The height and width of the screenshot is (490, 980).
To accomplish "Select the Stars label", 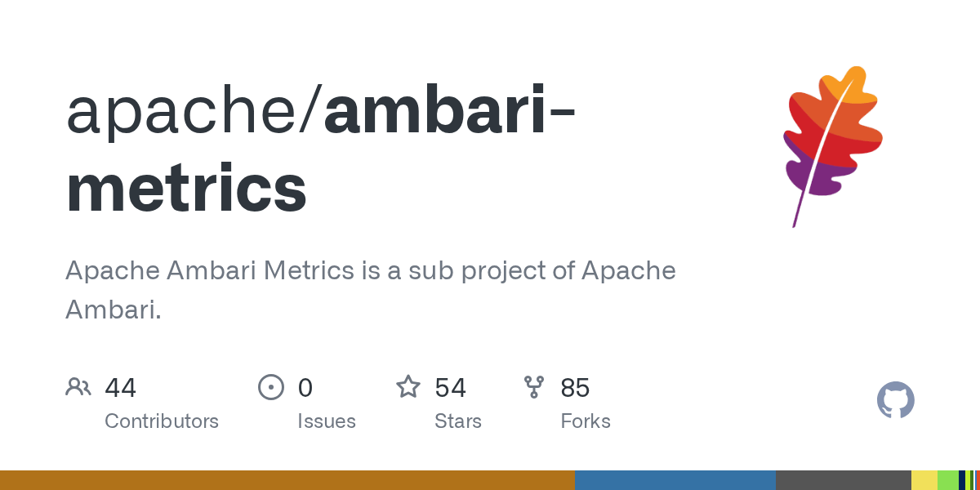I will coord(458,421).
